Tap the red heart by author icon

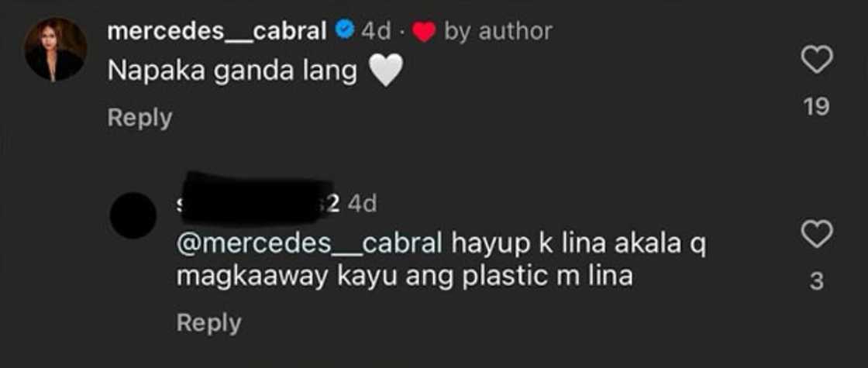425,33
